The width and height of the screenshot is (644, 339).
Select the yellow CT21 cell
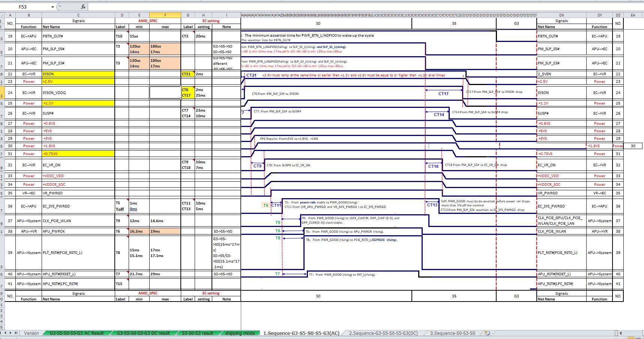[188, 74]
